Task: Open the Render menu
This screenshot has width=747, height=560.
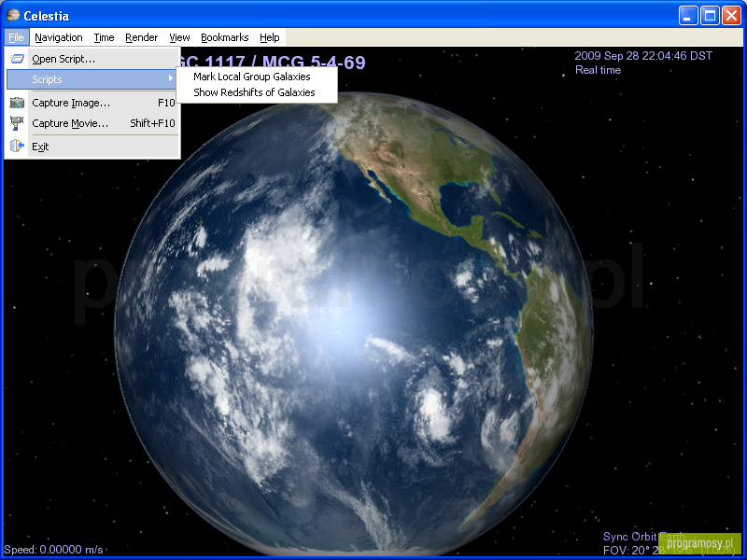Action: point(142,37)
